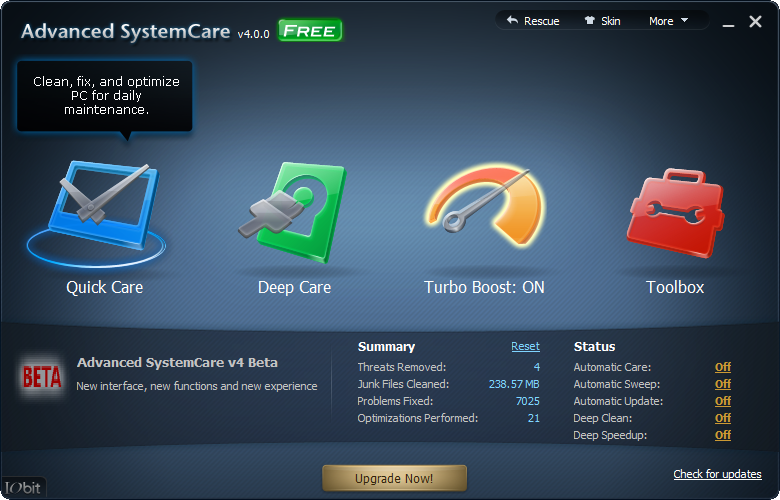Open the Skin menu
This screenshot has width=780, height=500.
tap(602, 21)
